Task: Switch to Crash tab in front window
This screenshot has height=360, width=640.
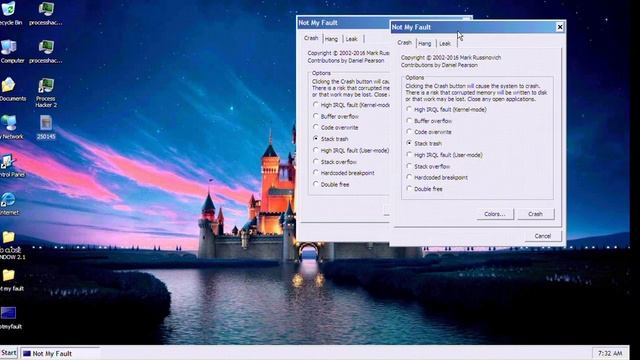Action: [405, 42]
